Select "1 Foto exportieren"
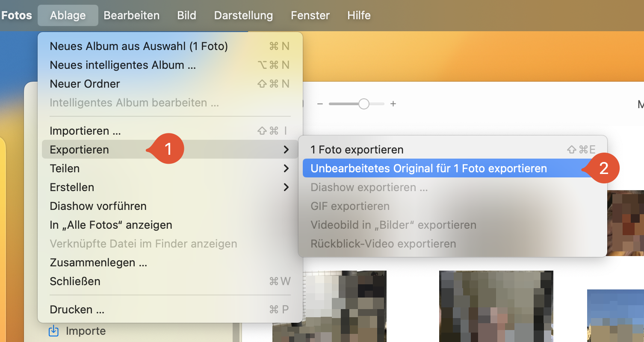Viewport: 644px width, 342px height. [x=357, y=149]
